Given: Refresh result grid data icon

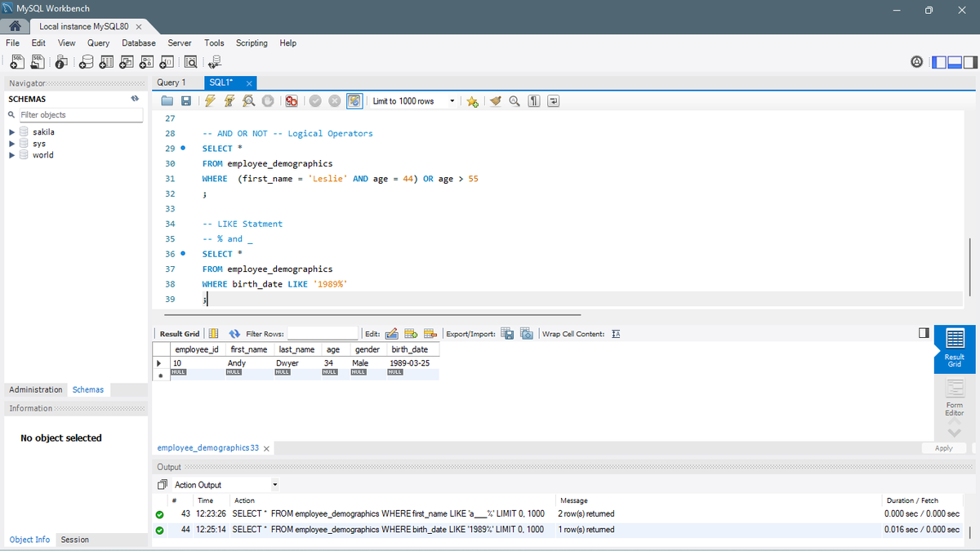Looking at the screenshot, I should pos(234,333).
